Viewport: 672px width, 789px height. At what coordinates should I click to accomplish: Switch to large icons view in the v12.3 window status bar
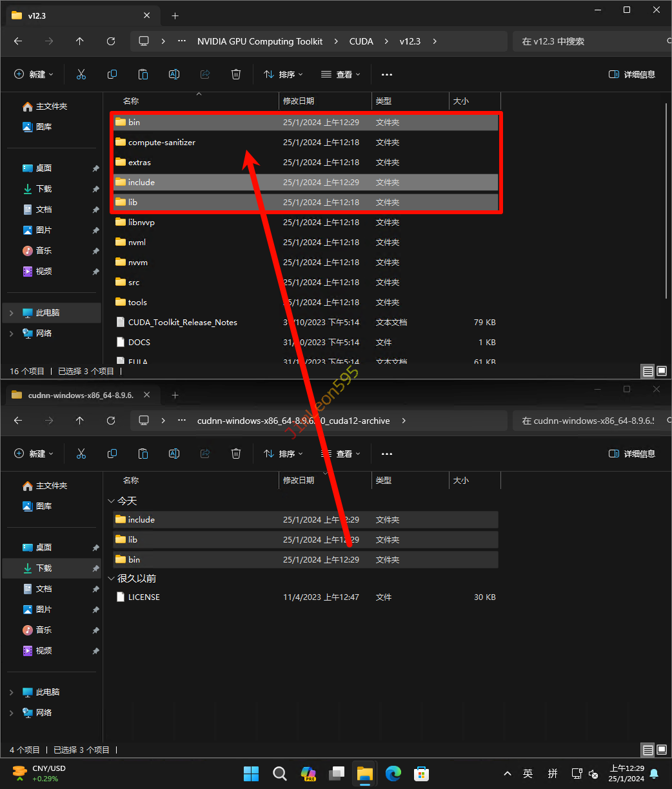coord(661,371)
